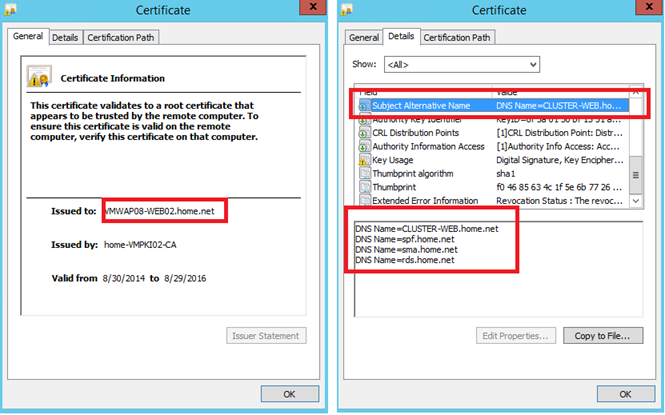Select the General tab in left Certificate window

tap(28, 36)
